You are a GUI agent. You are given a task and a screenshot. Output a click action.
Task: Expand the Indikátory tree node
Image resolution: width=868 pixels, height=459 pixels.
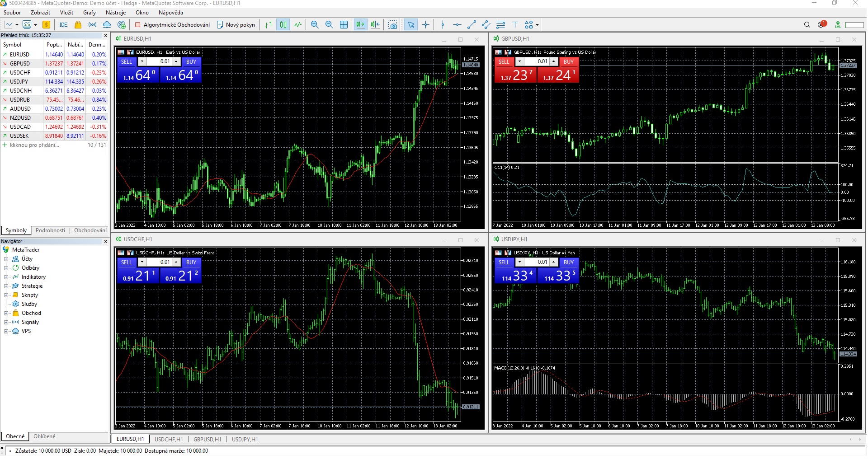click(6, 277)
